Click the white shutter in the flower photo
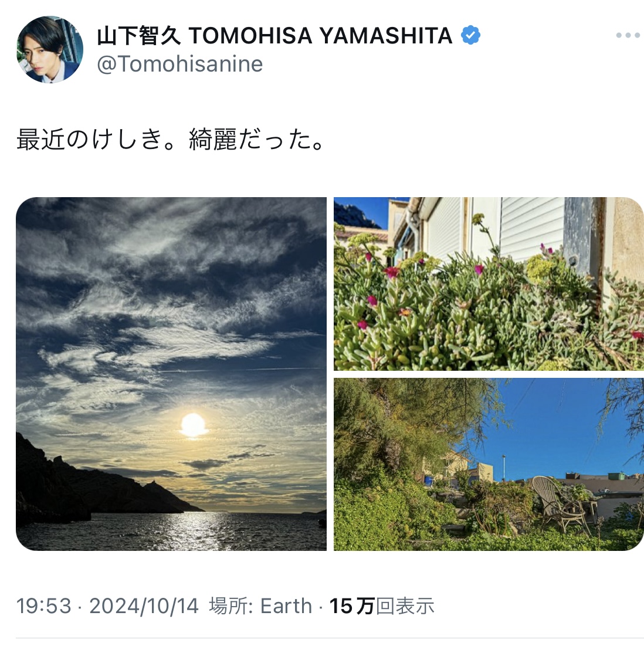 [531, 228]
